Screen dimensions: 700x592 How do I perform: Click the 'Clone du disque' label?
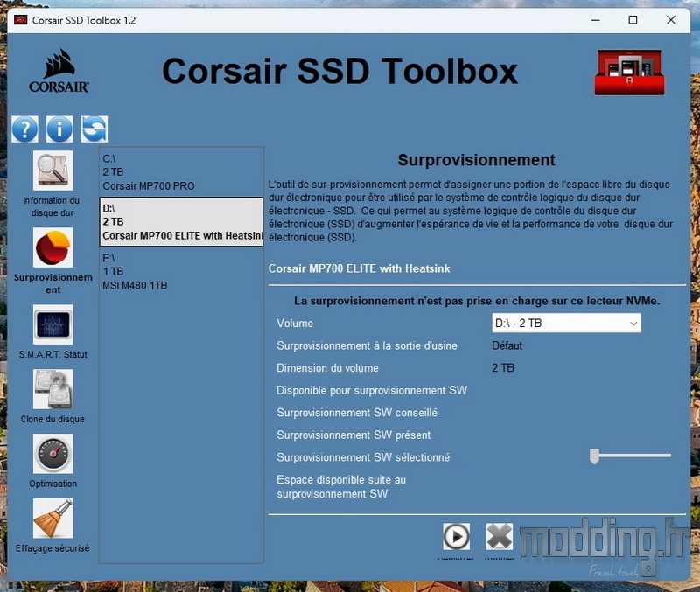pos(52,419)
